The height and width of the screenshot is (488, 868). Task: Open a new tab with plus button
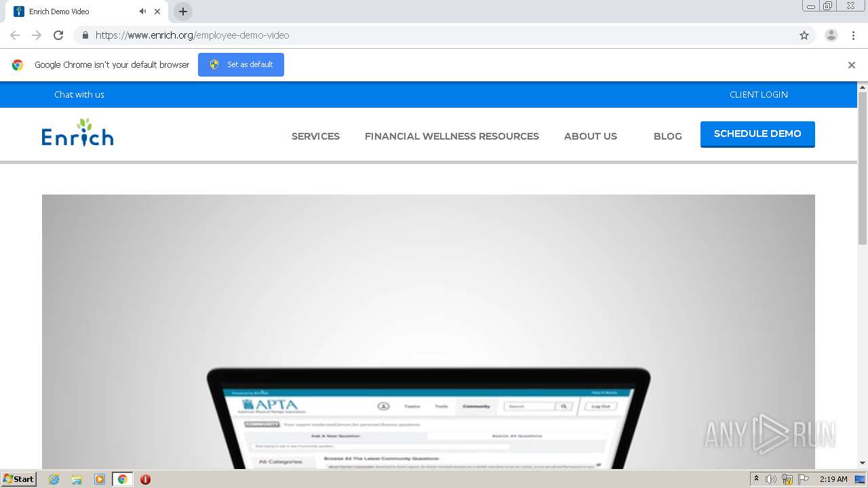point(183,12)
